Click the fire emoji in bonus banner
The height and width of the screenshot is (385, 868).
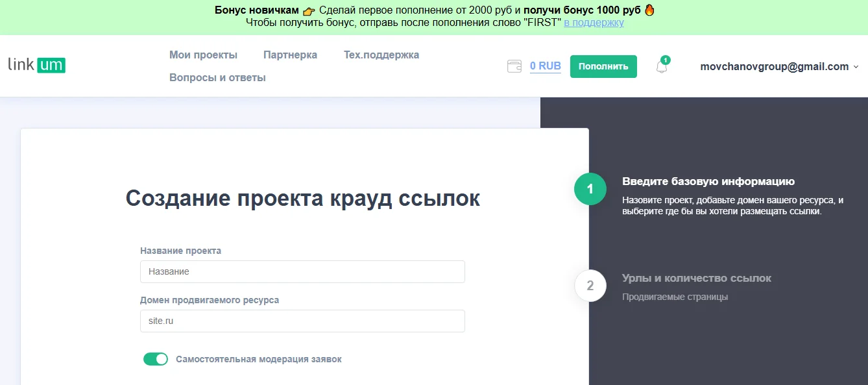(649, 10)
